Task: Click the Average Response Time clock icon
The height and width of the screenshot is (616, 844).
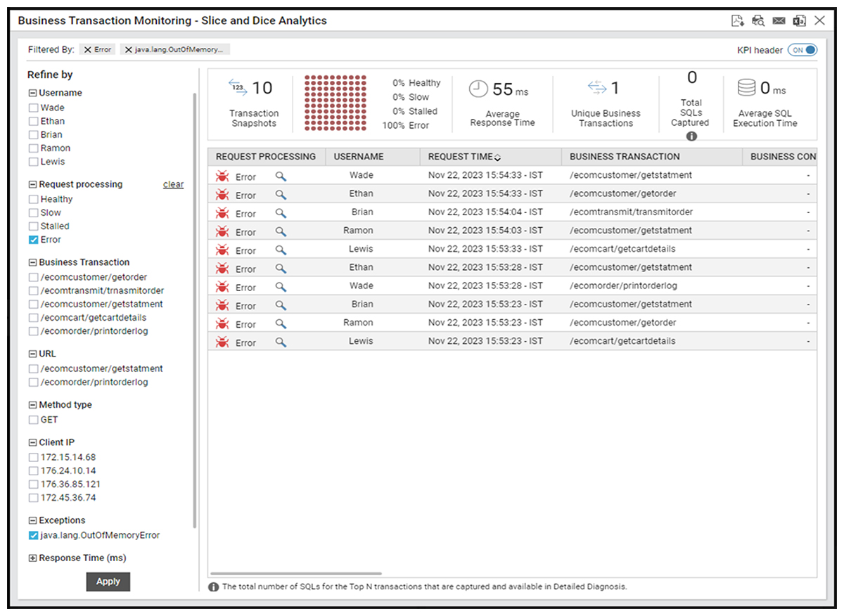Action: [478, 89]
